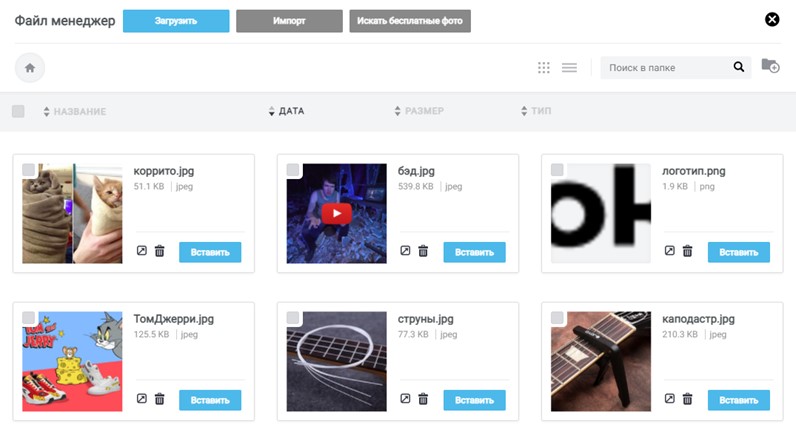Focus the Поиск в папке field
This screenshot has height=435, width=796.
point(665,68)
